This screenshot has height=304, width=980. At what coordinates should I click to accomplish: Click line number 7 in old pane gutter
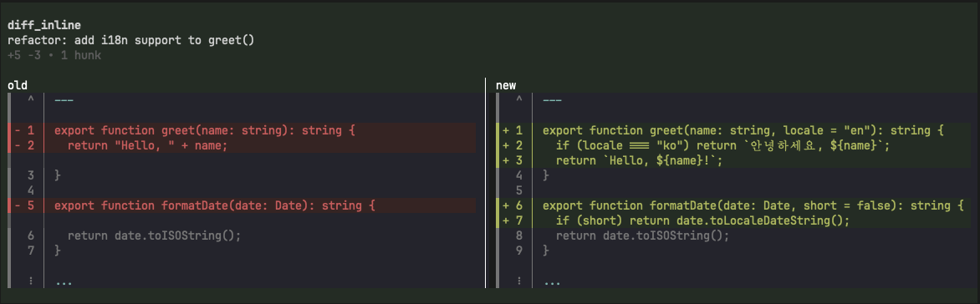pyautogui.click(x=31, y=251)
